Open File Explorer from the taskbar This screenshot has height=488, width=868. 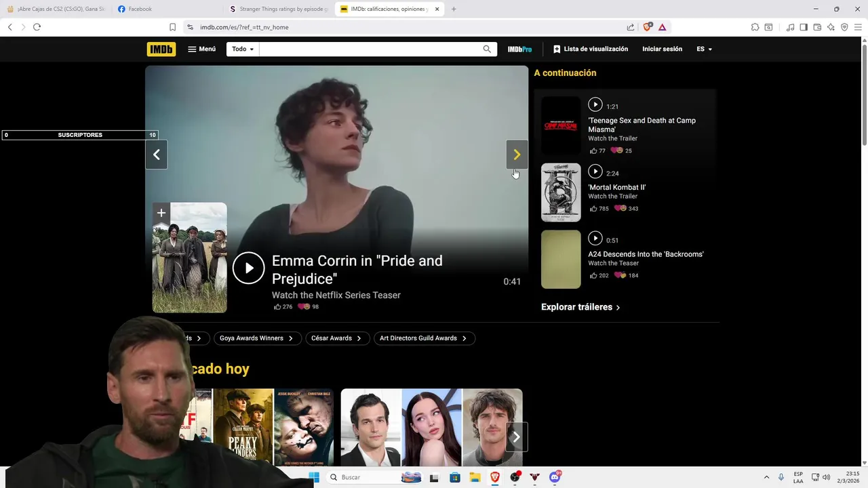475,477
